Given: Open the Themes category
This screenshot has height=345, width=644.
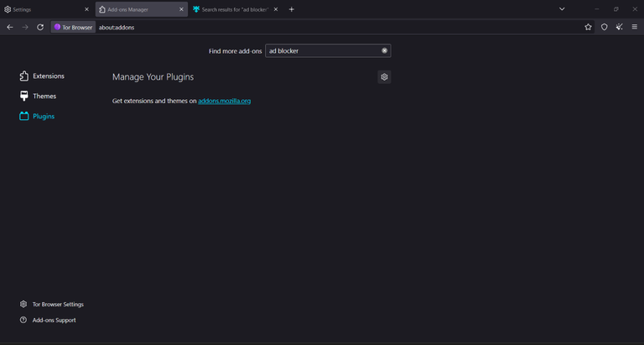Looking at the screenshot, I should 38,97.
